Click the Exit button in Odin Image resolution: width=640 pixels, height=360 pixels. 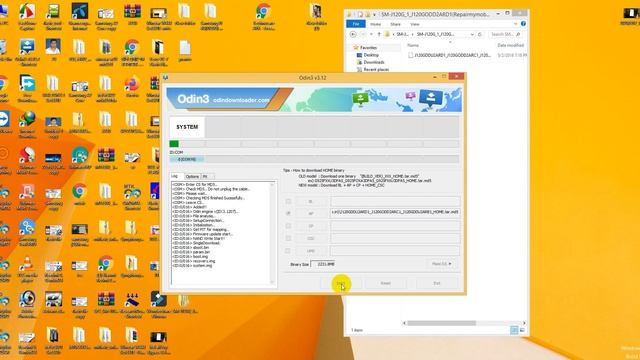[437, 283]
